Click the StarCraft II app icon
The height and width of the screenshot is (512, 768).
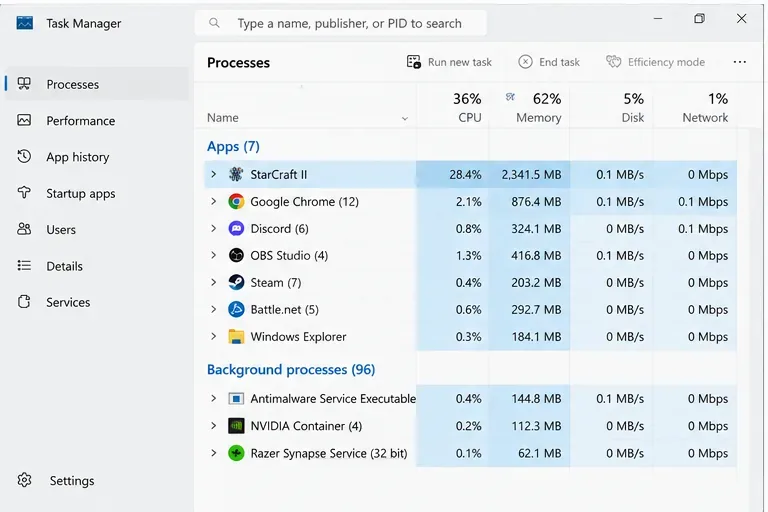(236, 174)
